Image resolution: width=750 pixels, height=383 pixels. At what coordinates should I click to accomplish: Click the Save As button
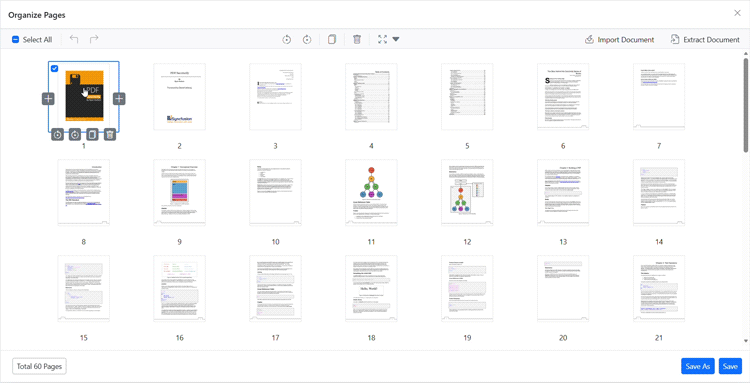[698, 366]
